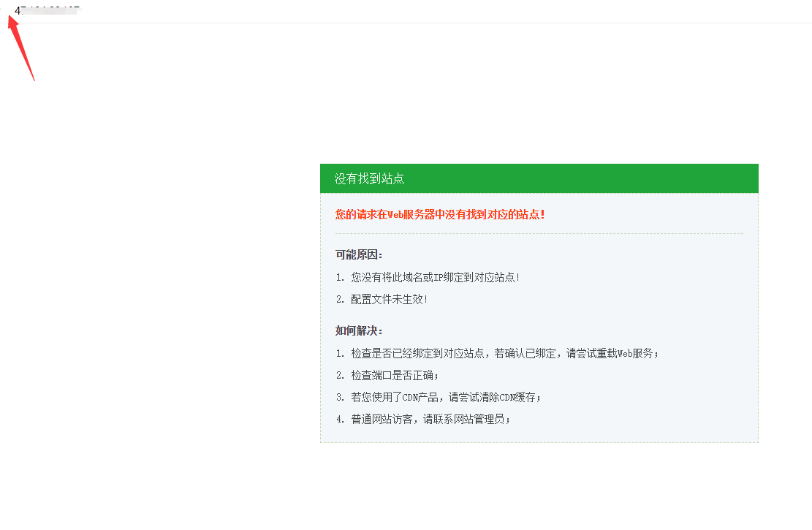Click the green header '没有找到站点'
The image size is (812, 530).
coord(539,178)
